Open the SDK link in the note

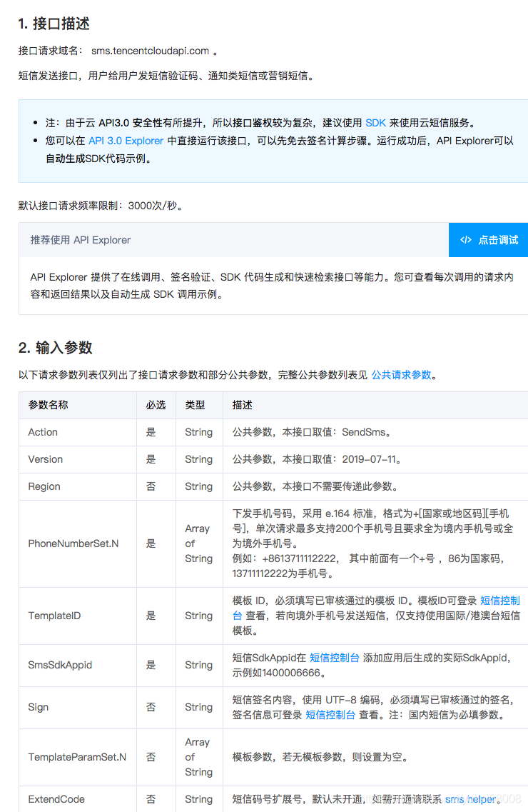coord(375,123)
